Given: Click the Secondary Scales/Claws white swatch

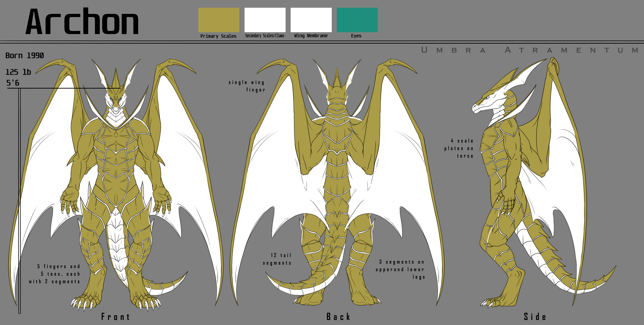Looking at the screenshot, I should tap(265, 20).
